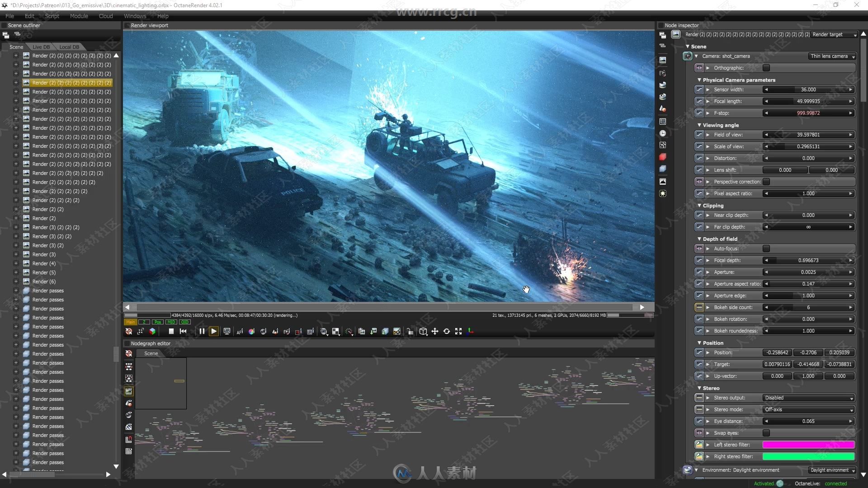Drag the Aperture slider in camera settings

(x=808, y=272)
